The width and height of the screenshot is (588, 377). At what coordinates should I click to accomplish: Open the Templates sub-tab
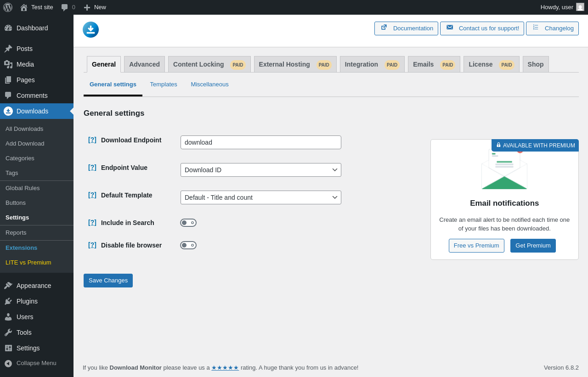[x=164, y=84]
